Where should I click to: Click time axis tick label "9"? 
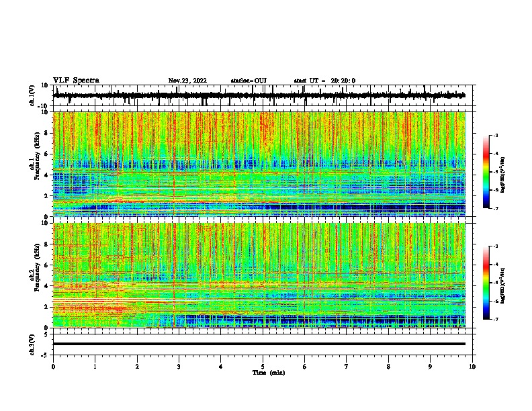tap(430, 367)
